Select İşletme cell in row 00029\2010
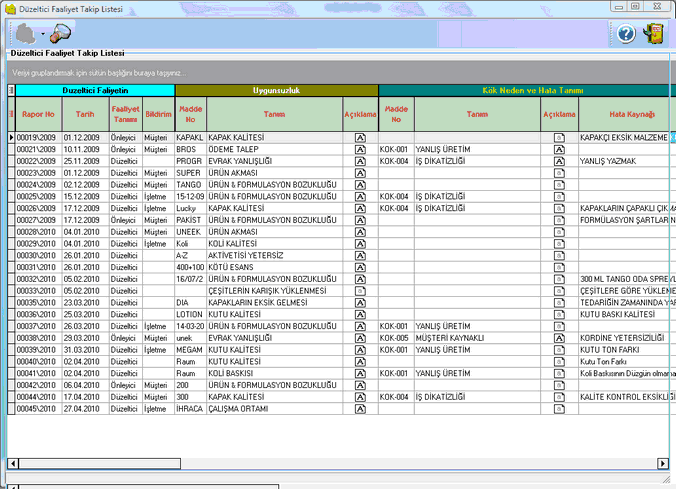676x489 pixels. 158,244
